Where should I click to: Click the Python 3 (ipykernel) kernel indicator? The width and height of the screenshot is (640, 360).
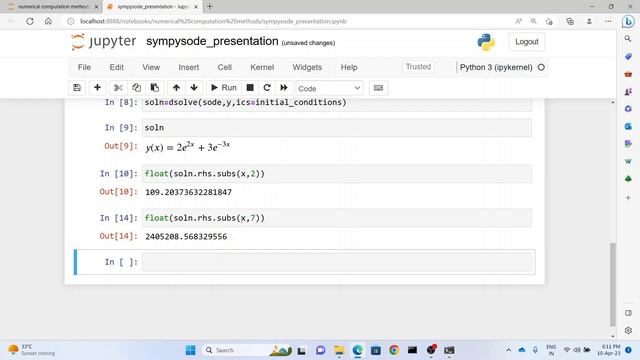tap(496, 67)
